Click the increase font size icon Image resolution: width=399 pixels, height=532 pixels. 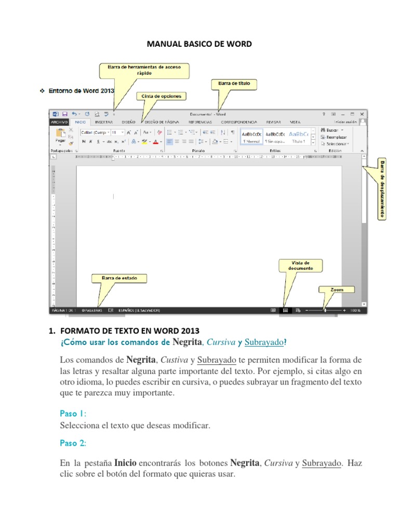129,132
